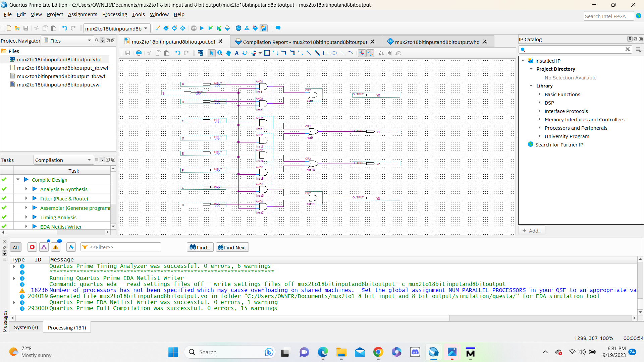The image size is (644, 362).
Task: Expand the Basic Functions library node
Action: click(539, 95)
